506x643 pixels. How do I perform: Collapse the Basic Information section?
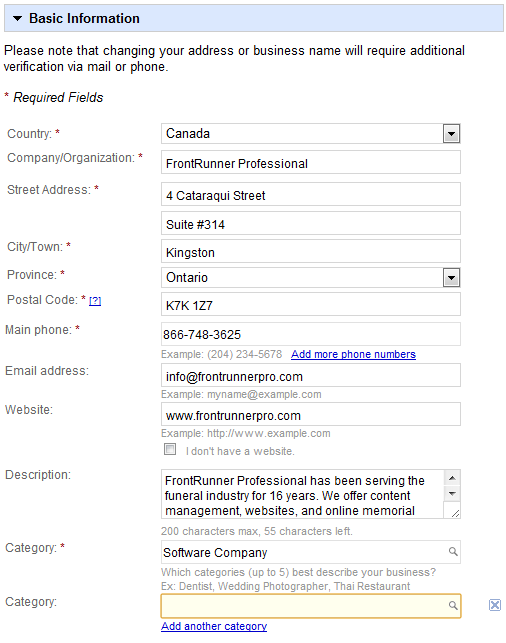pyautogui.click(x=17, y=18)
